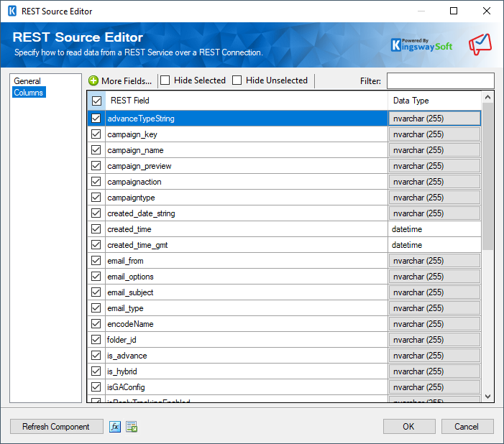Click the green plus More Fields icon
Image resolution: width=504 pixels, height=444 pixels.
[x=93, y=80]
